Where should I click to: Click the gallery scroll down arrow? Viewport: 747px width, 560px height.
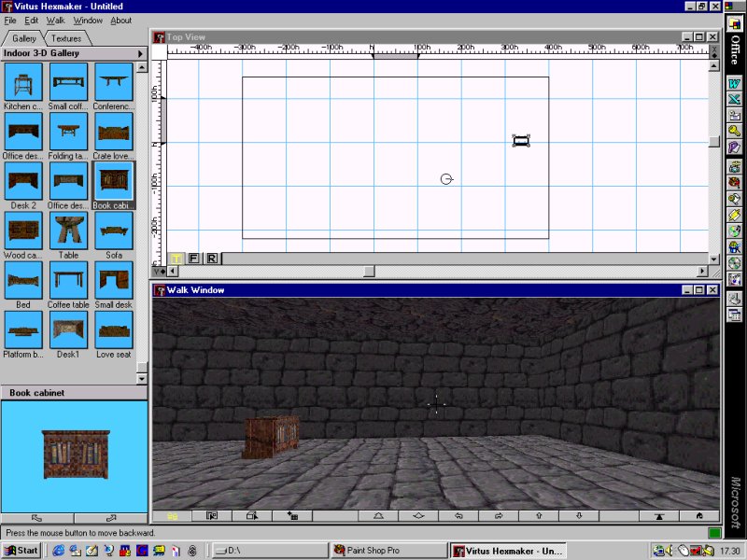(x=142, y=379)
